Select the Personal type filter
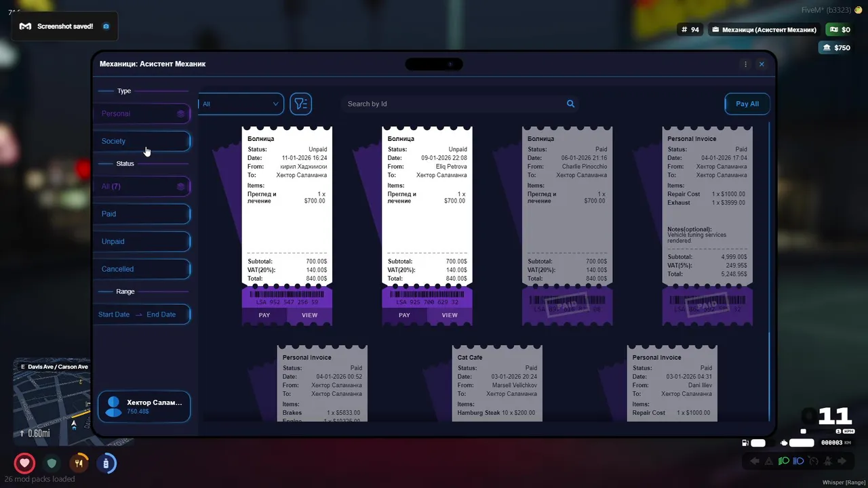868x488 pixels. [x=142, y=114]
